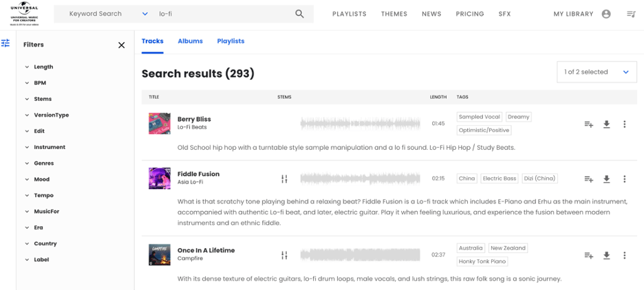Expand the Tempo filter

[x=39, y=195]
